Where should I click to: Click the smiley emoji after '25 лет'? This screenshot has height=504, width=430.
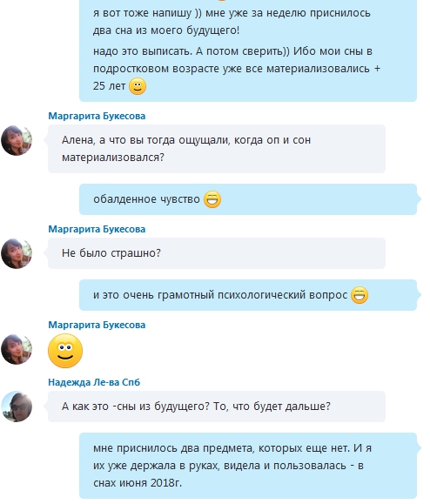(x=138, y=86)
